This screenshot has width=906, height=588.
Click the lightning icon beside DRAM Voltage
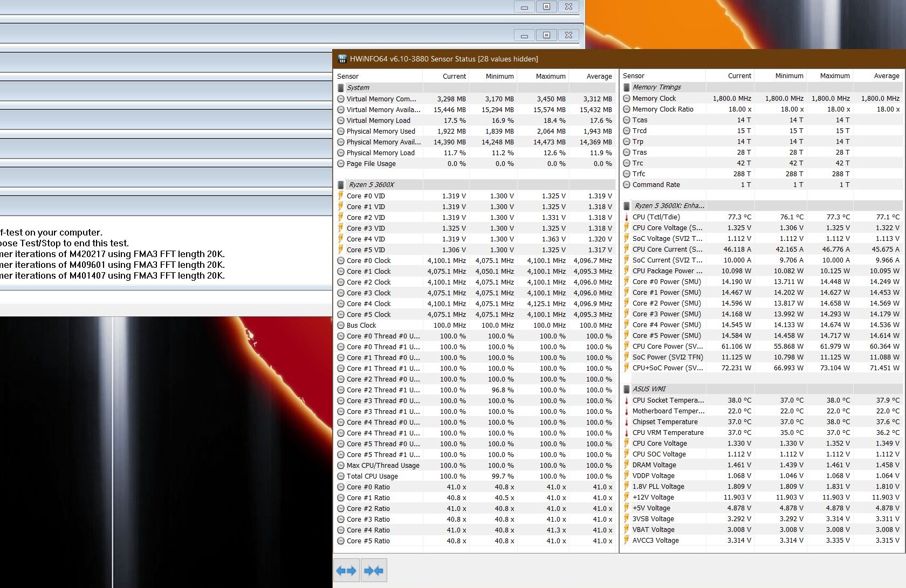626,465
